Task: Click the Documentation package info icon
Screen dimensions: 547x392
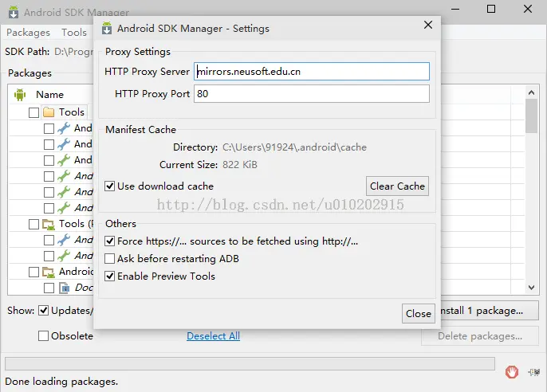Action: pos(64,288)
